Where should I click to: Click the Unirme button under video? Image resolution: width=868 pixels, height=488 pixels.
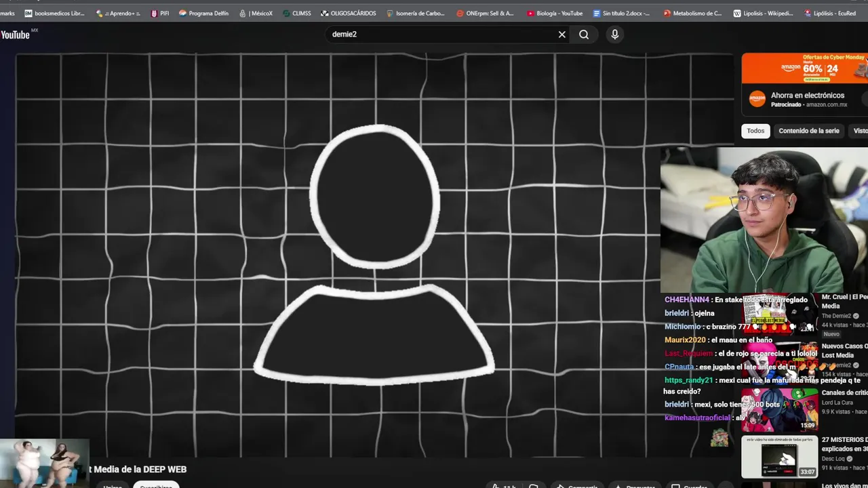113,485
